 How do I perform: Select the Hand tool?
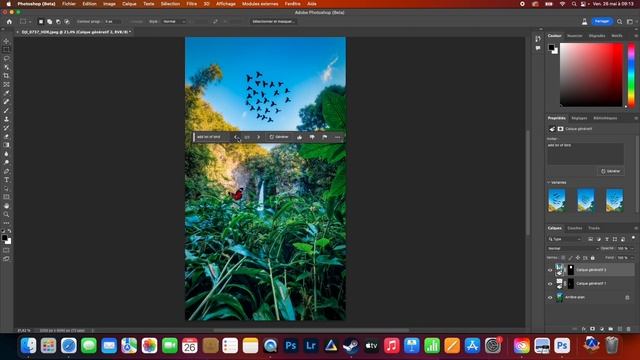(6, 206)
